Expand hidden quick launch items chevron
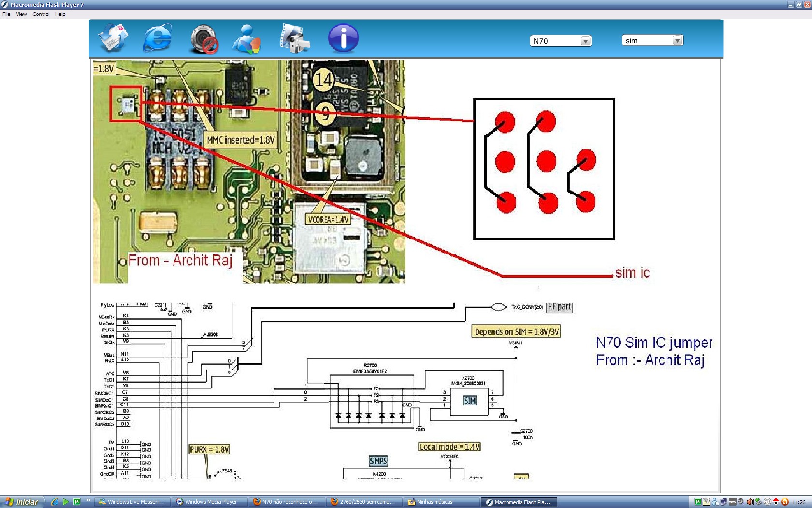Image resolution: width=812 pixels, height=508 pixels. 88,500
